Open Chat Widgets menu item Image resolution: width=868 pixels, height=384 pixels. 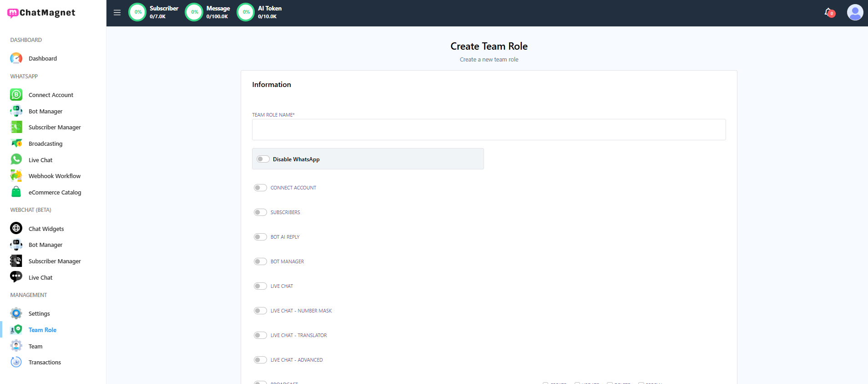(46, 229)
